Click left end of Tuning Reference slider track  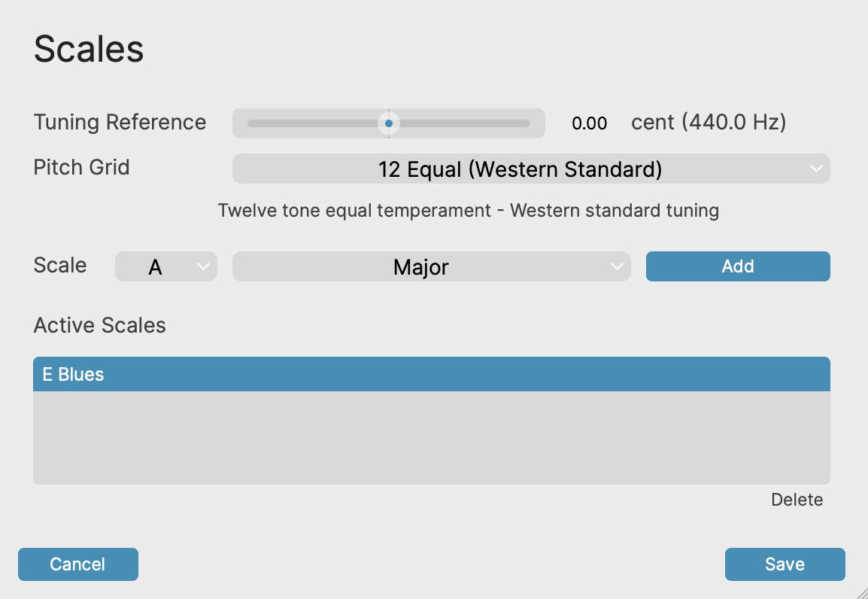coord(250,123)
